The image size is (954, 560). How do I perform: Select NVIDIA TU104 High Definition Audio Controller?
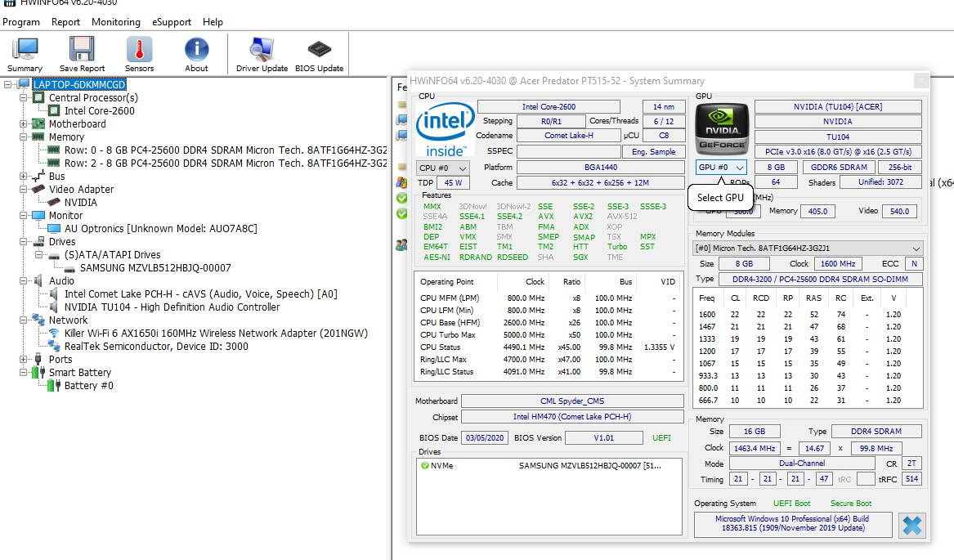point(172,307)
